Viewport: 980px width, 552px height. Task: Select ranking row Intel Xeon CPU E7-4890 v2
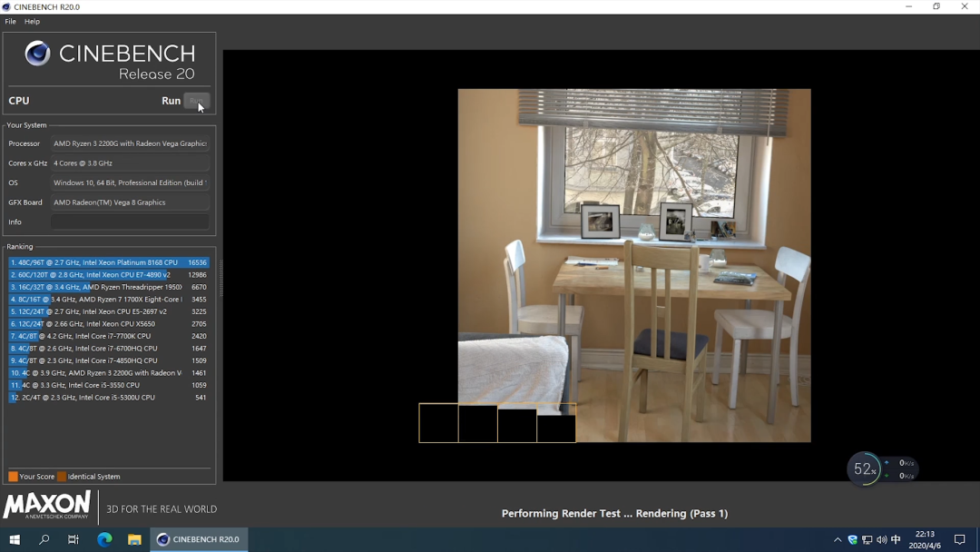point(109,274)
